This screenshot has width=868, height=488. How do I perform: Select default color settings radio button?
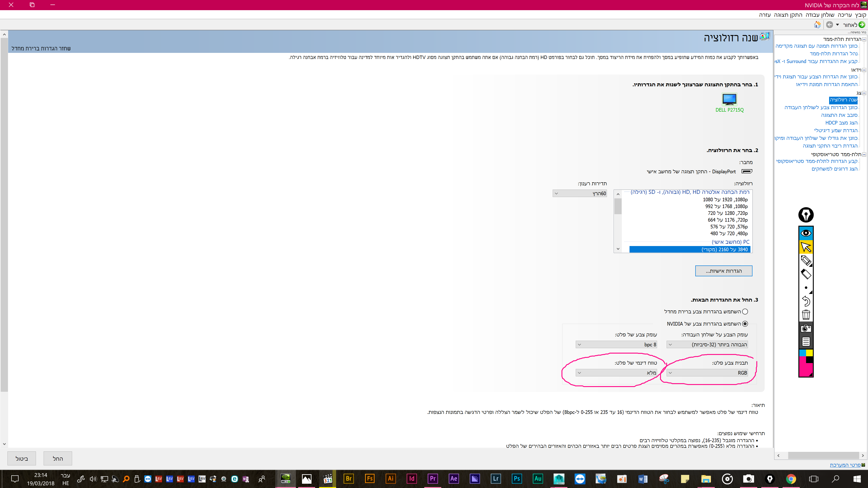745,312
